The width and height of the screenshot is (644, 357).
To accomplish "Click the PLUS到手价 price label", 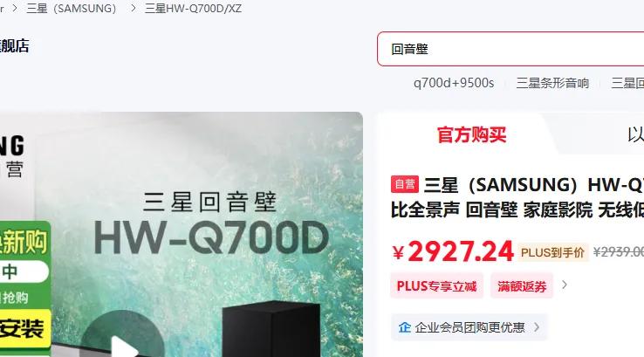I will click(552, 252).
